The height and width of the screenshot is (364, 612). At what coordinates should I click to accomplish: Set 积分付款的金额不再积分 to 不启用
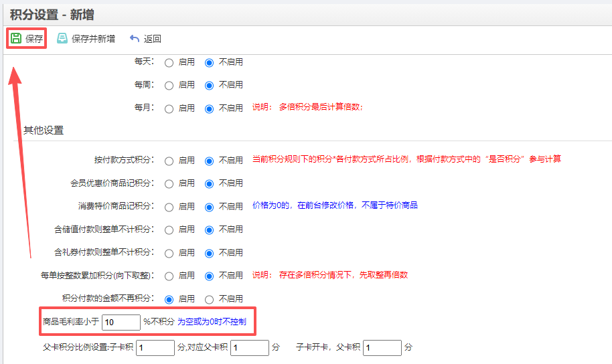(x=209, y=299)
